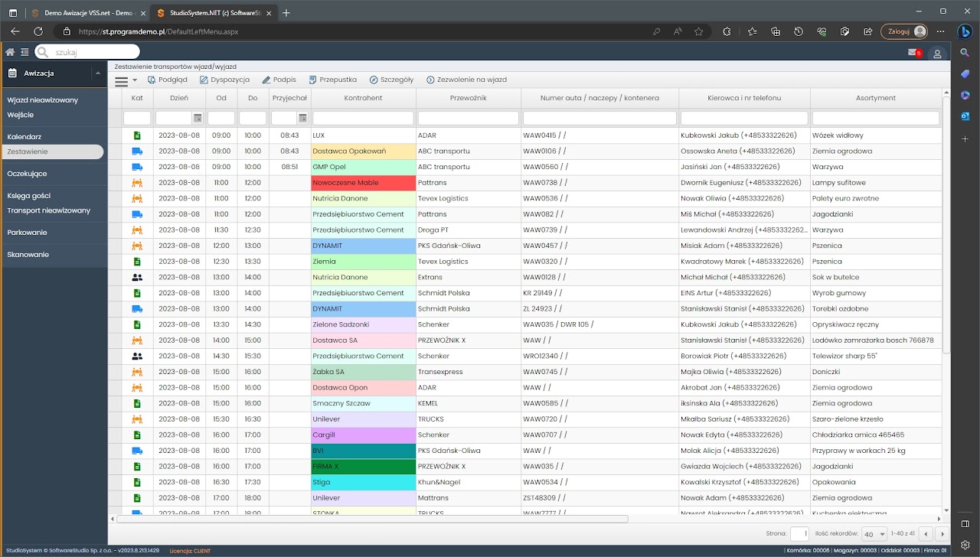Viewport: 980px width, 557px height.
Task: Click the Podpis pencil toolbar button
Action: coord(279,80)
